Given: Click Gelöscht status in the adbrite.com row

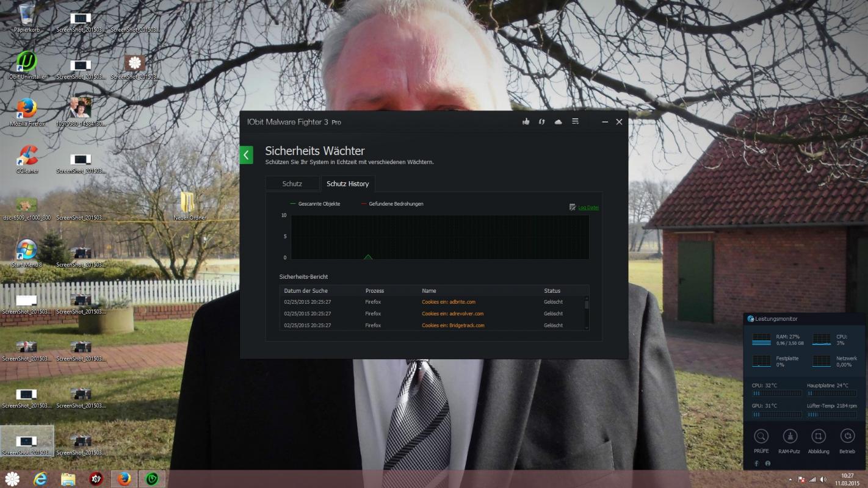Looking at the screenshot, I should click(x=554, y=302).
